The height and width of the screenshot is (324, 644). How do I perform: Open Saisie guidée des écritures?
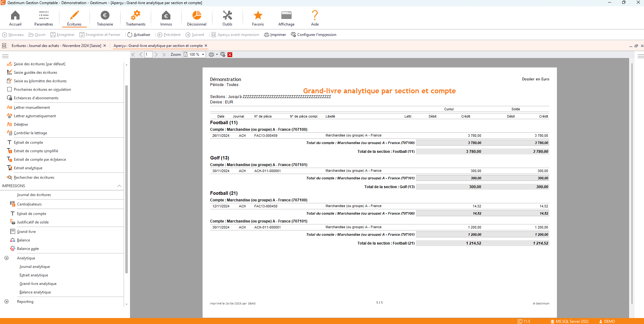point(35,72)
